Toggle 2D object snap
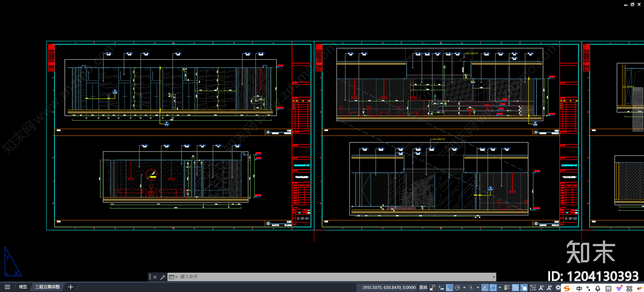 coord(493,288)
